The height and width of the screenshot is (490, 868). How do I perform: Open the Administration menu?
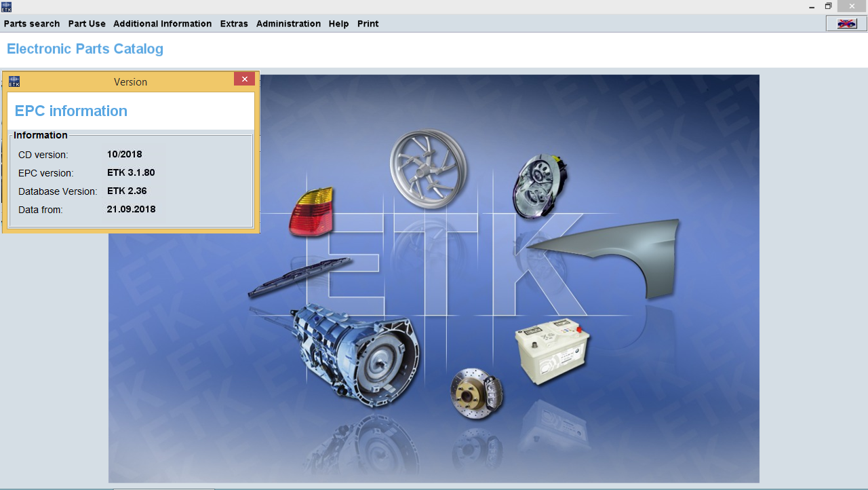click(288, 24)
